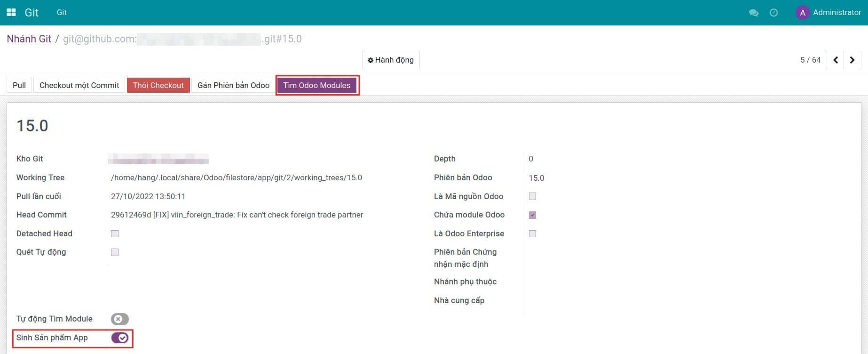Screen dimensions: 868x354
Task: Click the Nhánh phụ thuộc label
Action: 465,282
